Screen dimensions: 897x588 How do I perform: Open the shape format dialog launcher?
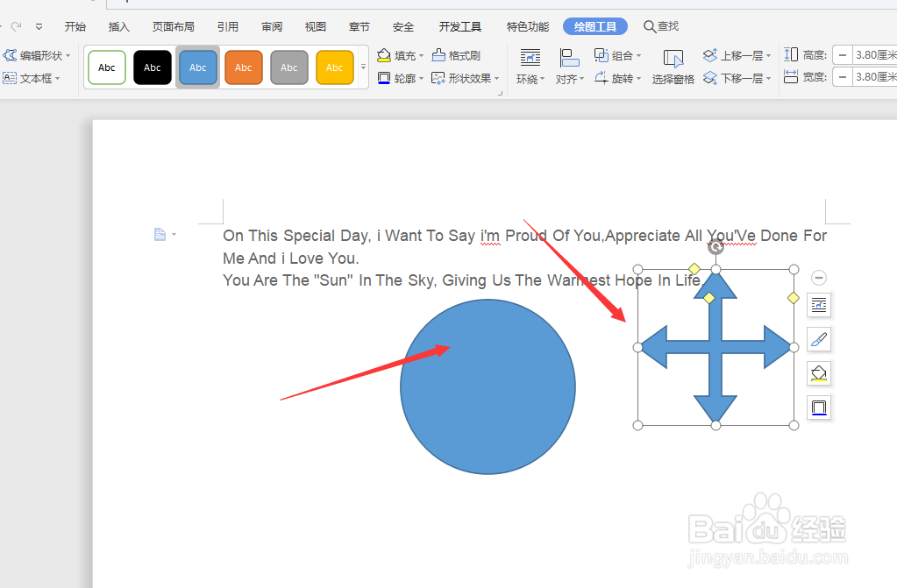click(500, 93)
